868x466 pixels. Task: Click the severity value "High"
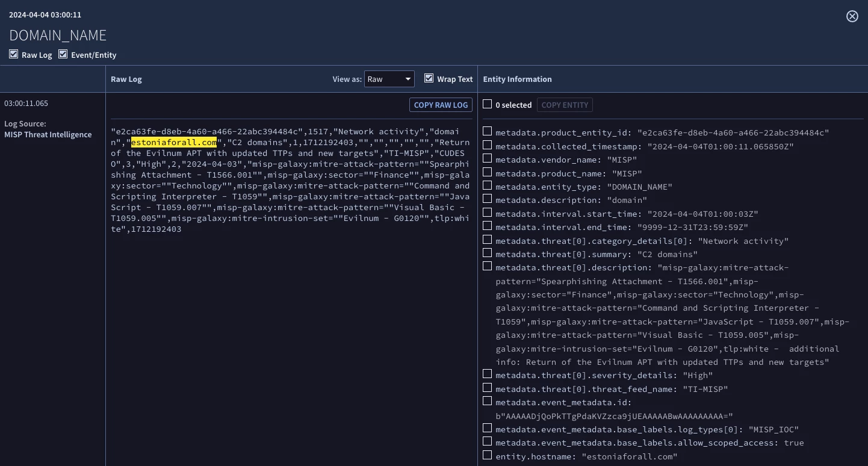(x=698, y=376)
